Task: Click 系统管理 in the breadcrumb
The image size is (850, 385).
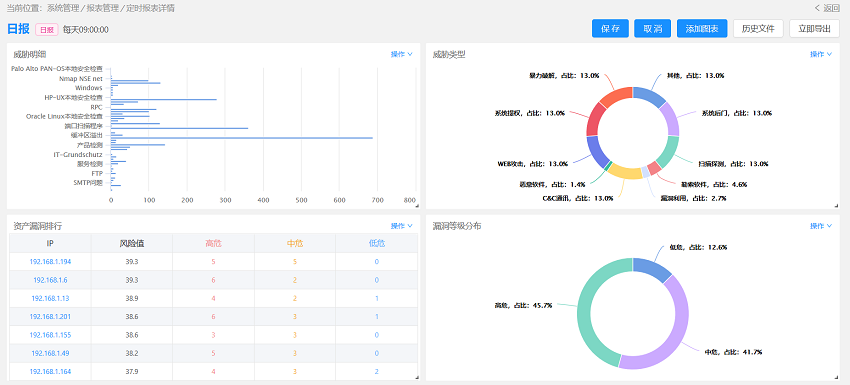Action: point(62,8)
